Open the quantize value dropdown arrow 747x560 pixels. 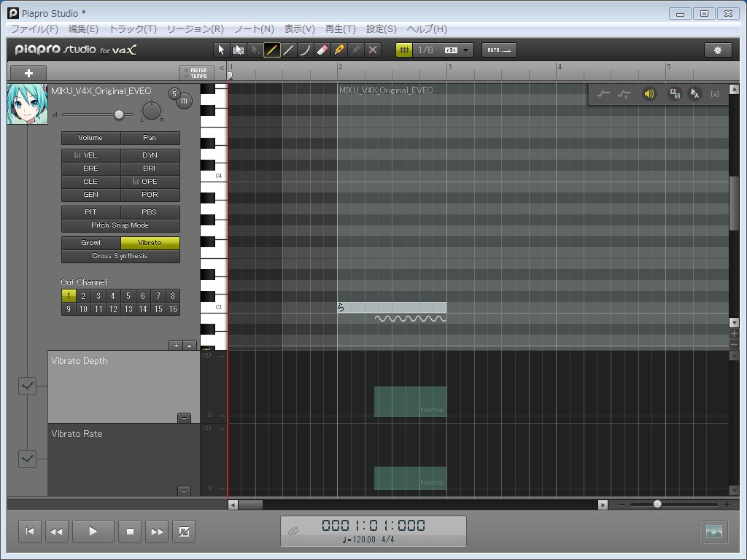coord(466,50)
